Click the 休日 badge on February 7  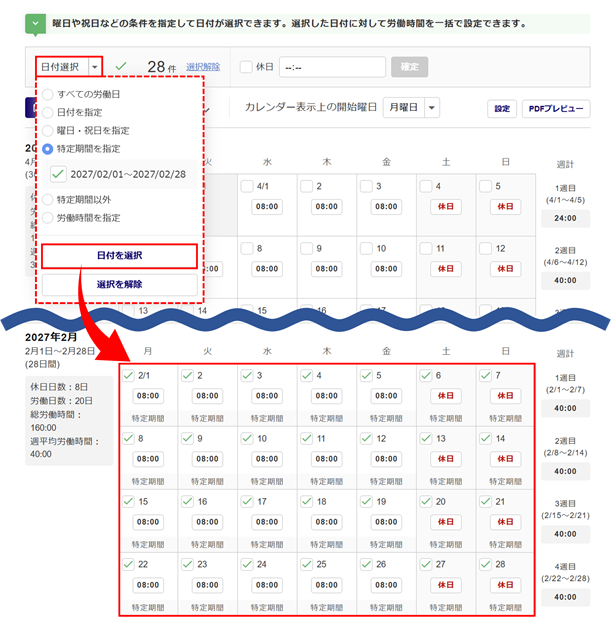coord(505,396)
